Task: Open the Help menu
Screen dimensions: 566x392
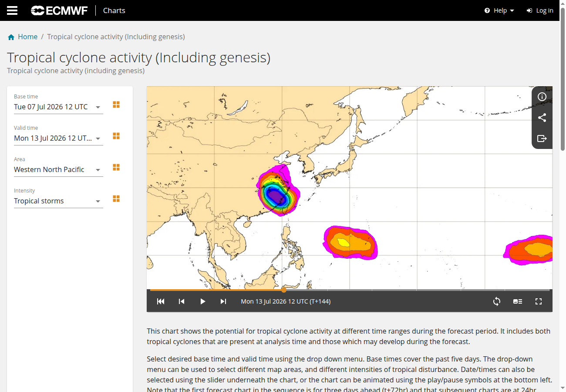Action: (x=499, y=10)
